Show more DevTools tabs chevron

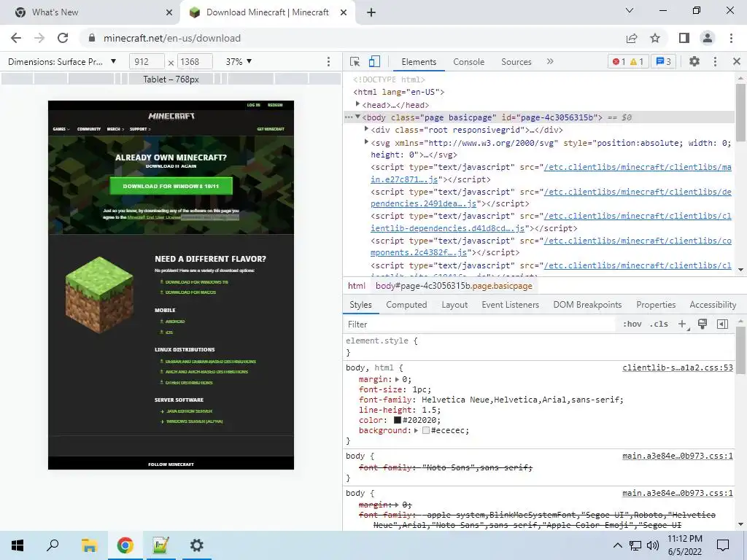550,61
